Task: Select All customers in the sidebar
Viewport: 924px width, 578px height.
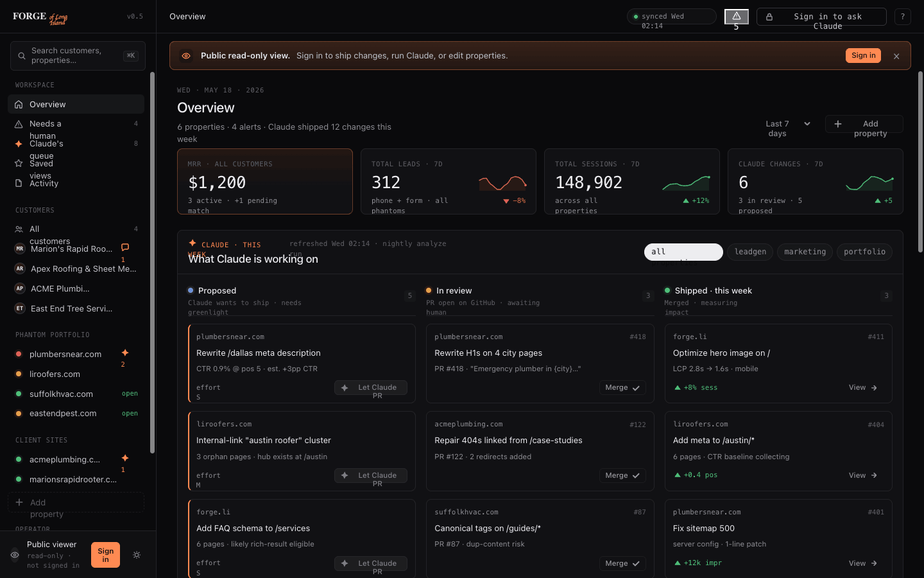Action: pyautogui.click(x=76, y=229)
